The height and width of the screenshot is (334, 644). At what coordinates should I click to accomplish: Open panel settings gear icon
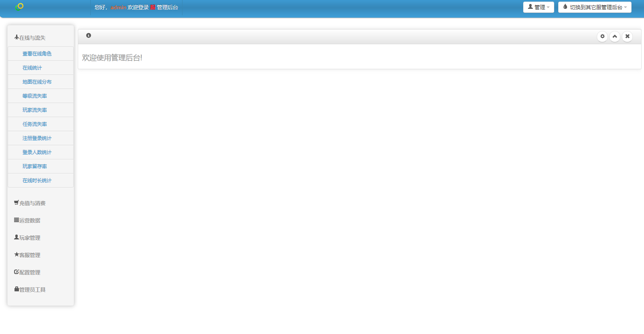(x=603, y=36)
